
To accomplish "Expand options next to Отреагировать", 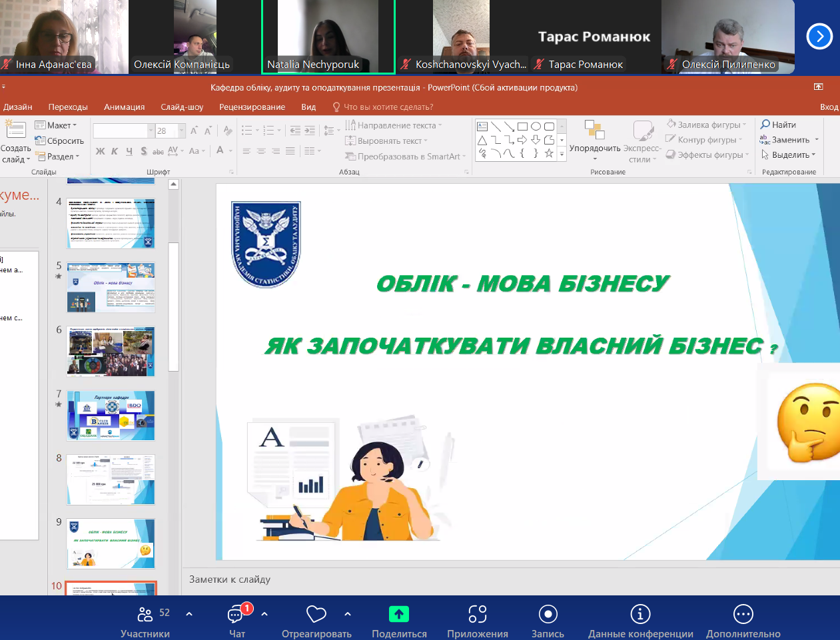I will point(348,614).
